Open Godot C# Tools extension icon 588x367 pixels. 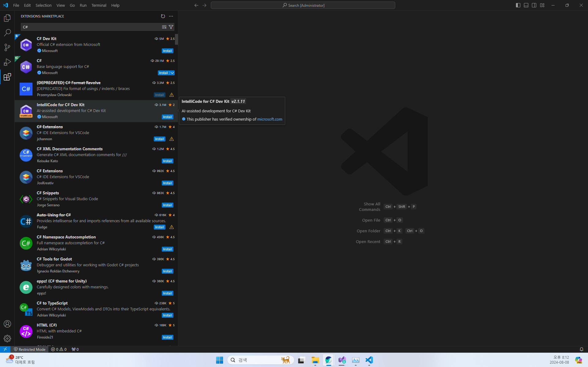coord(26,265)
